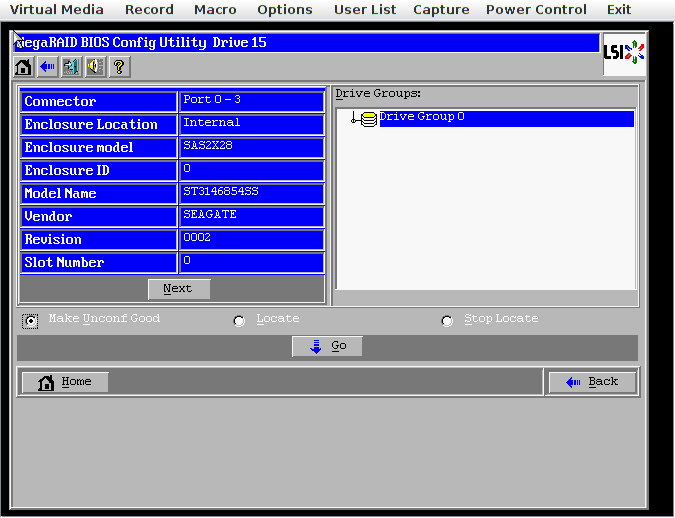The width and height of the screenshot is (675, 518).
Task: Select Drive Group 0 in the tree
Action: coord(506,118)
